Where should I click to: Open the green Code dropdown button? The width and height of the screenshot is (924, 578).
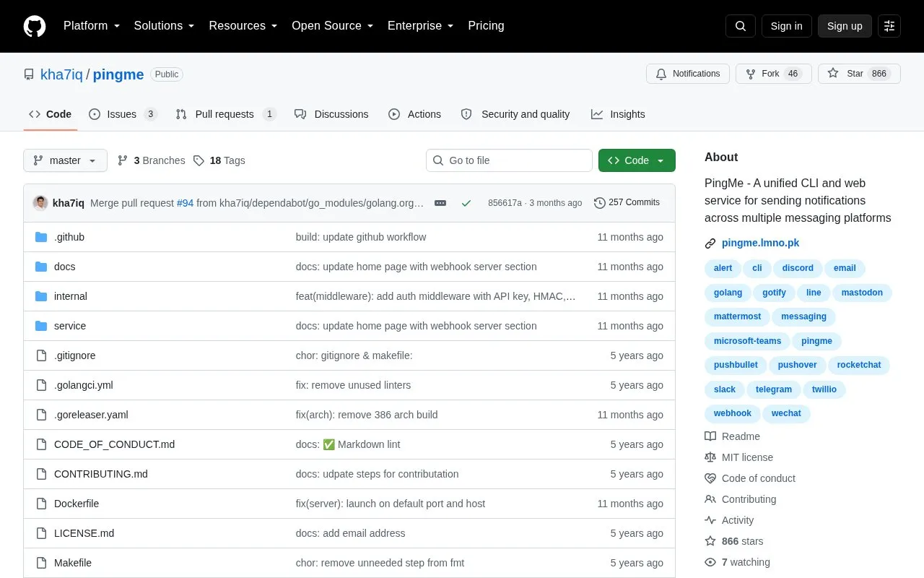[x=637, y=160]
